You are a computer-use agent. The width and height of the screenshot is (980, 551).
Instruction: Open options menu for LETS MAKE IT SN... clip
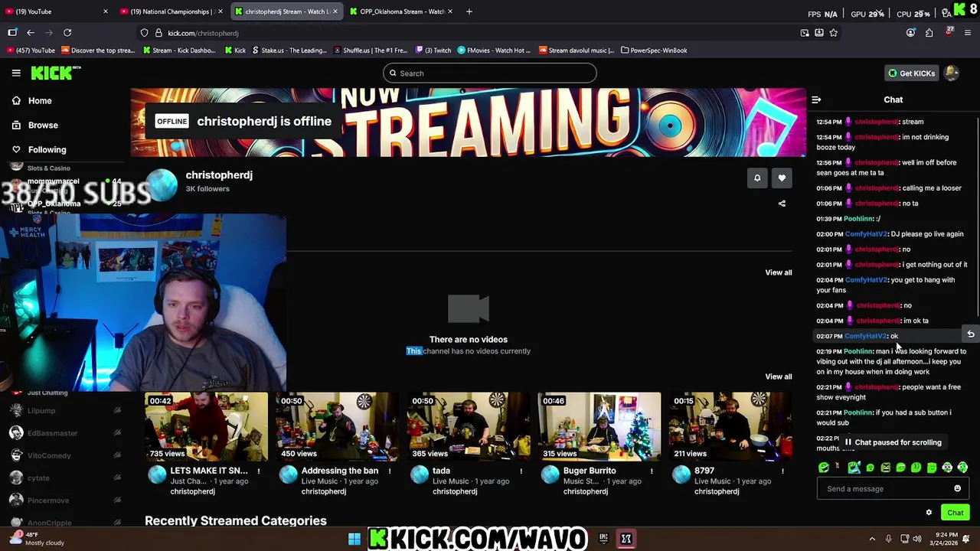(x=259, y=471)
